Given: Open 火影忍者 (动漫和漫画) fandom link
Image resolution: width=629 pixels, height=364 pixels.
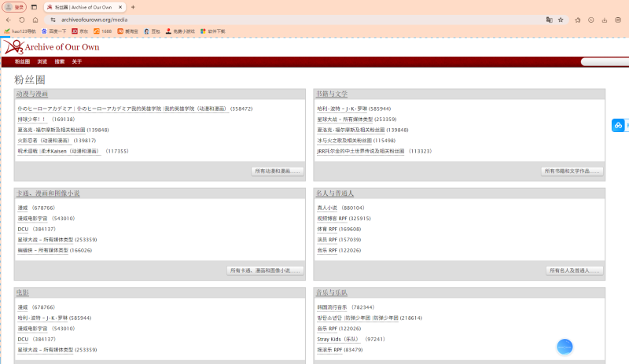Looking at the screenshot, I should (44, 141).
